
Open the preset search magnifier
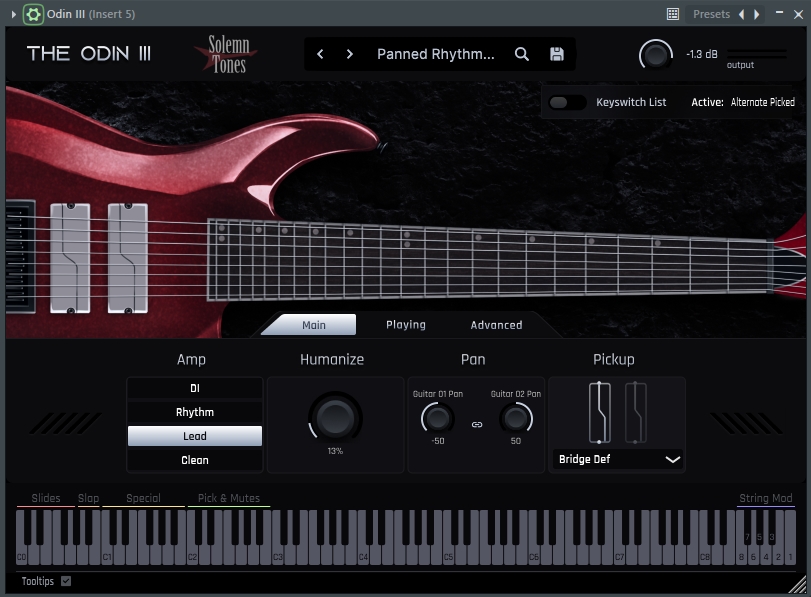pos(522,54)
